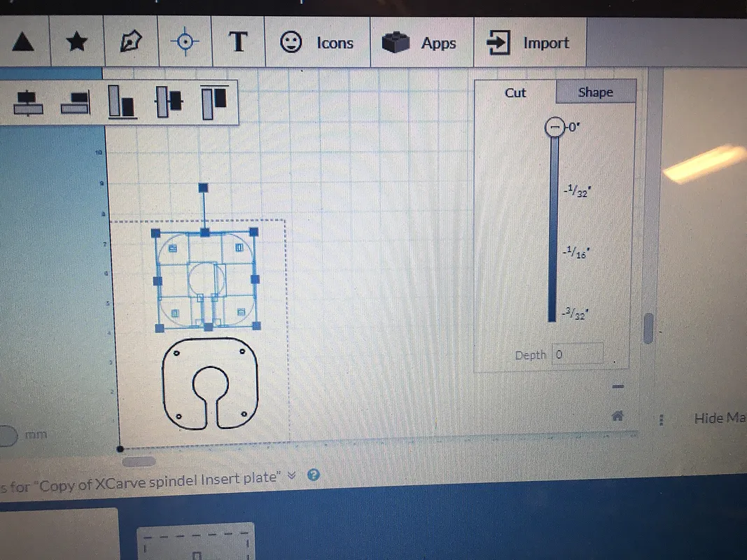The image size is (747, 560).
Task: Switch to the Cut tab
Action: pyautogui.click(x=515, y=92)
